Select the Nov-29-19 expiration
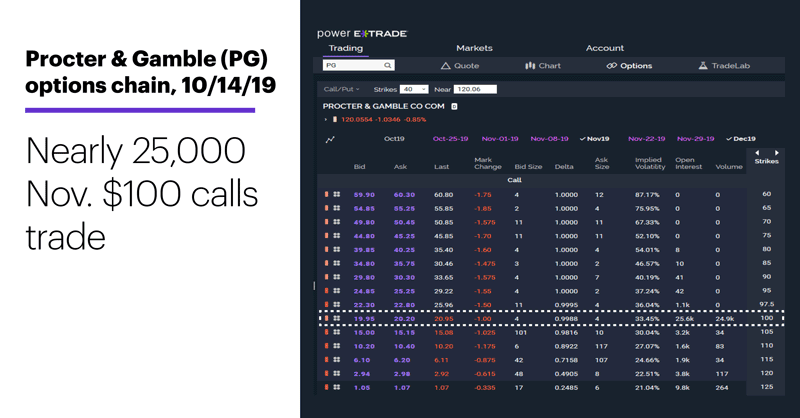Viewport: 800px width, 418px height. click(695, 139)
